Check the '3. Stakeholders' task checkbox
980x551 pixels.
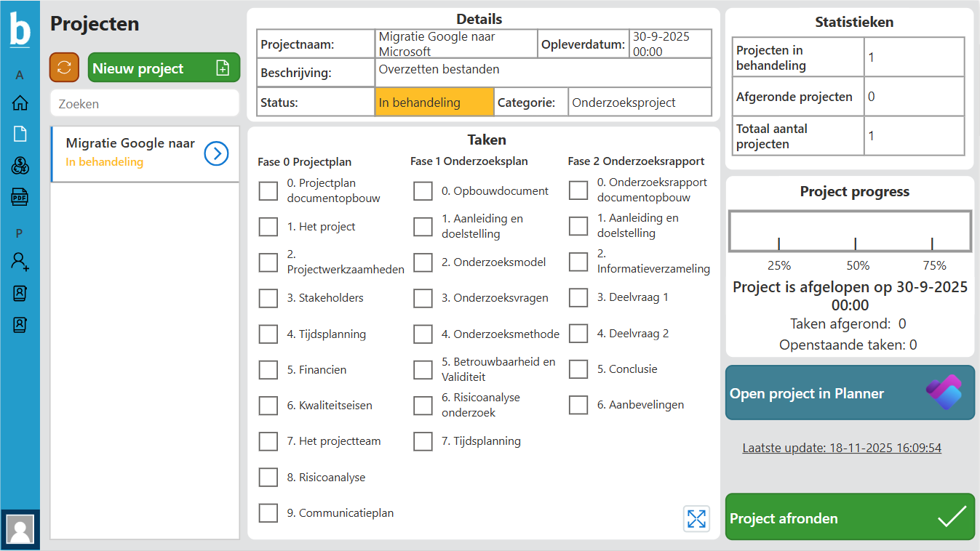[268, 298]
